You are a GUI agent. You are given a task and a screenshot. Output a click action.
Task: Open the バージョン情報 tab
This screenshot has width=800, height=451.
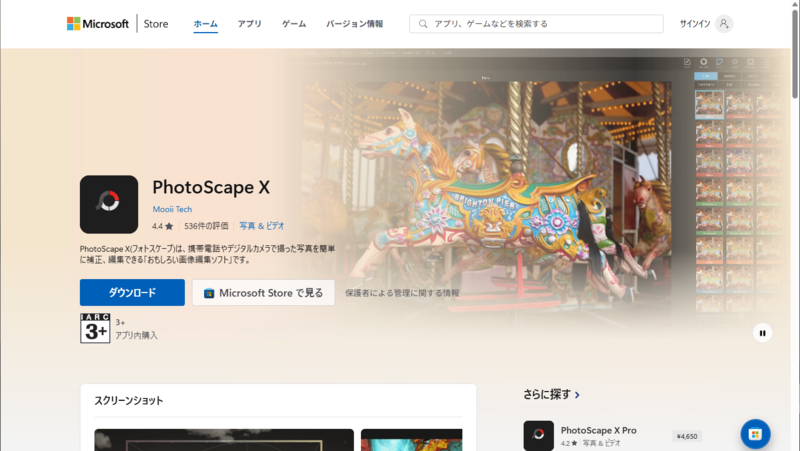[355, 23]
